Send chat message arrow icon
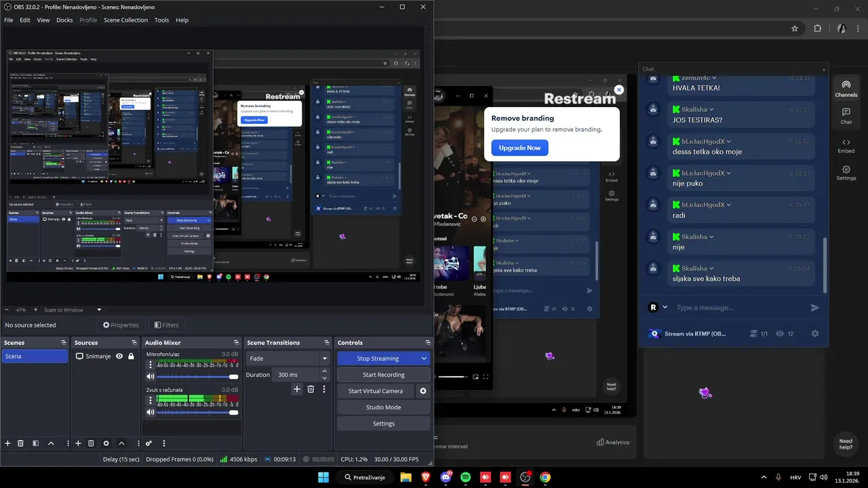The image size is (868, 488). pos(815,308)
